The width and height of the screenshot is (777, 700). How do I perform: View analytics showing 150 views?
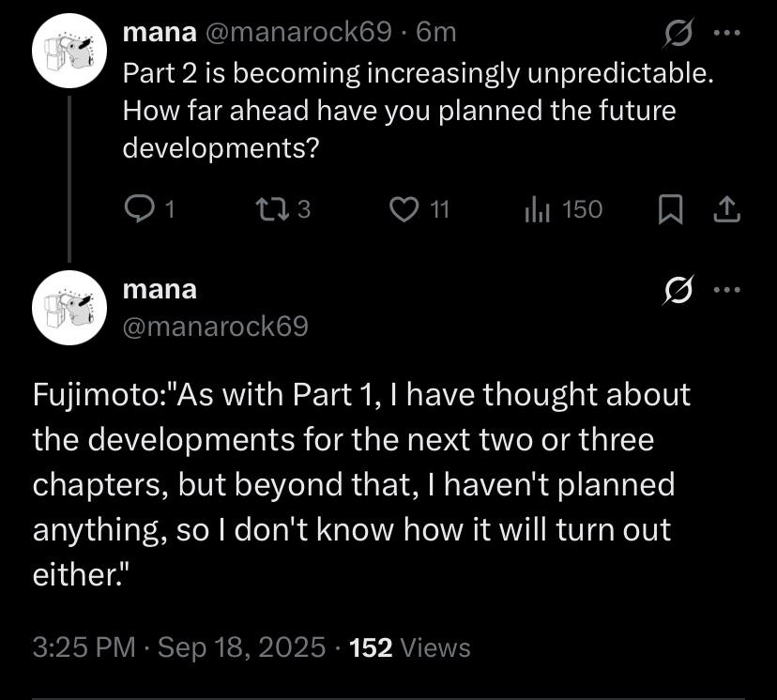534,209
